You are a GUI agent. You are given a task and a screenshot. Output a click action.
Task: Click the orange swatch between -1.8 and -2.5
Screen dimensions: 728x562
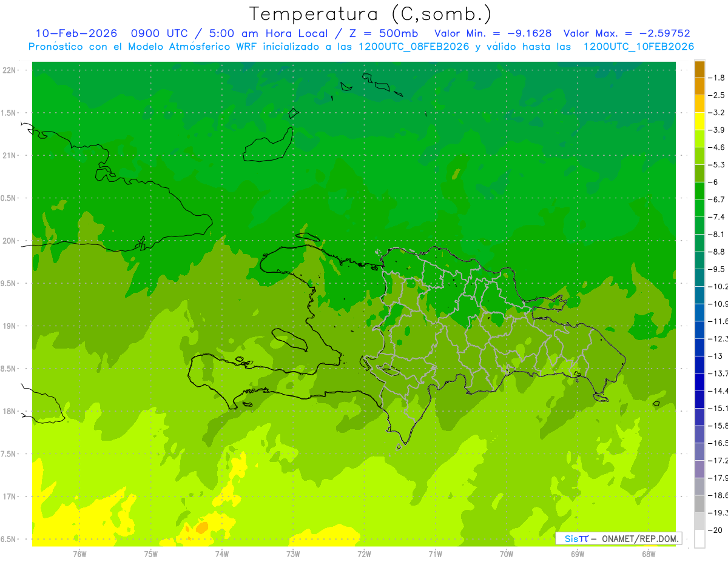699,87
